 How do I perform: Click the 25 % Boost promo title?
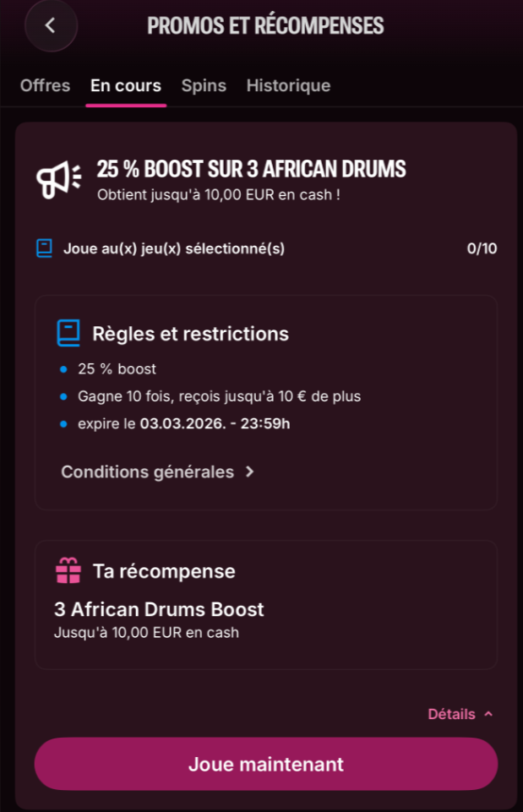coord(251,169)
